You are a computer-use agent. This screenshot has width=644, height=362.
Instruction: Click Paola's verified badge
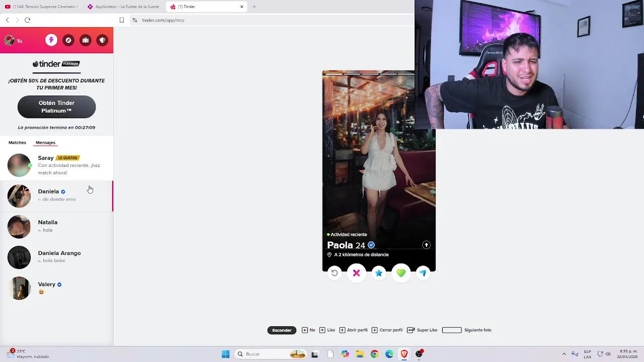[371, 245]
